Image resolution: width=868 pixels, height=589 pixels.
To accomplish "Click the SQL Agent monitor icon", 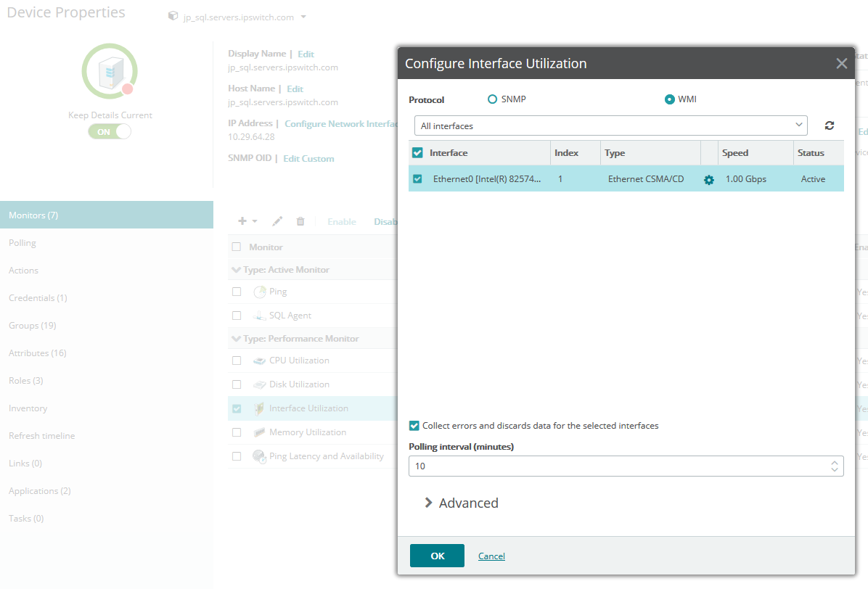I will [x=260, y=316].
